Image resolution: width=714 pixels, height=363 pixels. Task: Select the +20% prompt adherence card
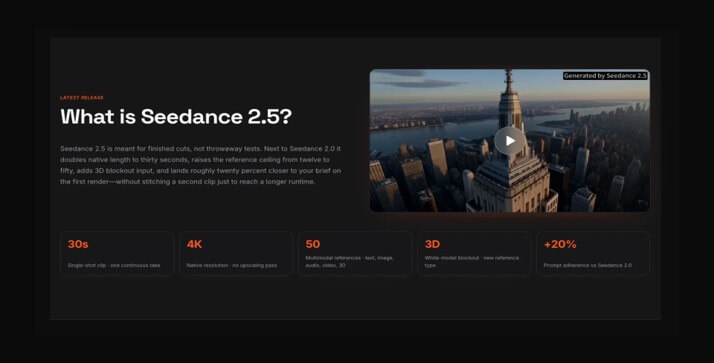click(x=593, y=253)
